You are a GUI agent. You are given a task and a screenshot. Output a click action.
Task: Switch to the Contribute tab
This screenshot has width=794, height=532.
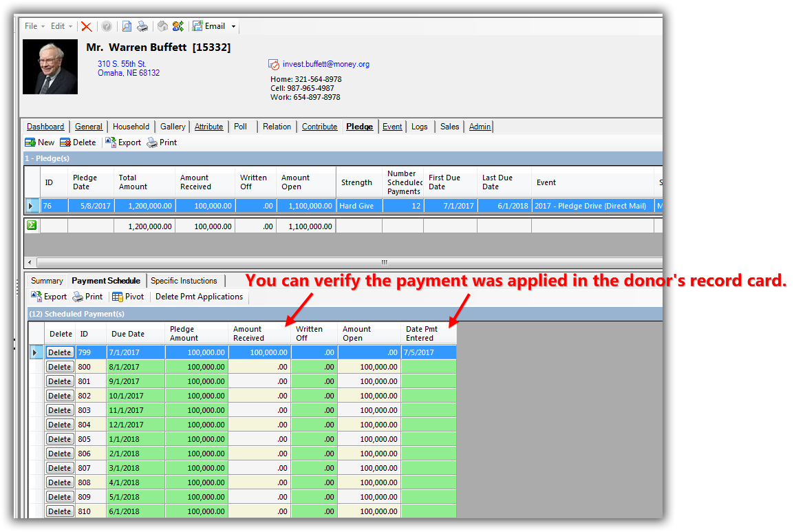tap(319, 127)
